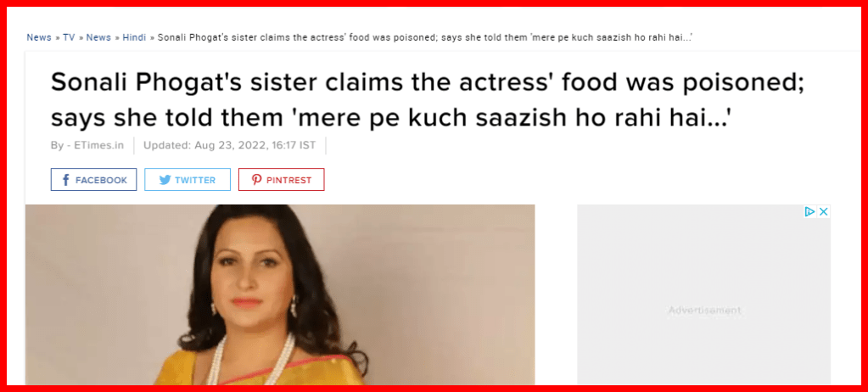Close the ad with the X icon
The width and height of the screenshot is (868, 392).
824,211
